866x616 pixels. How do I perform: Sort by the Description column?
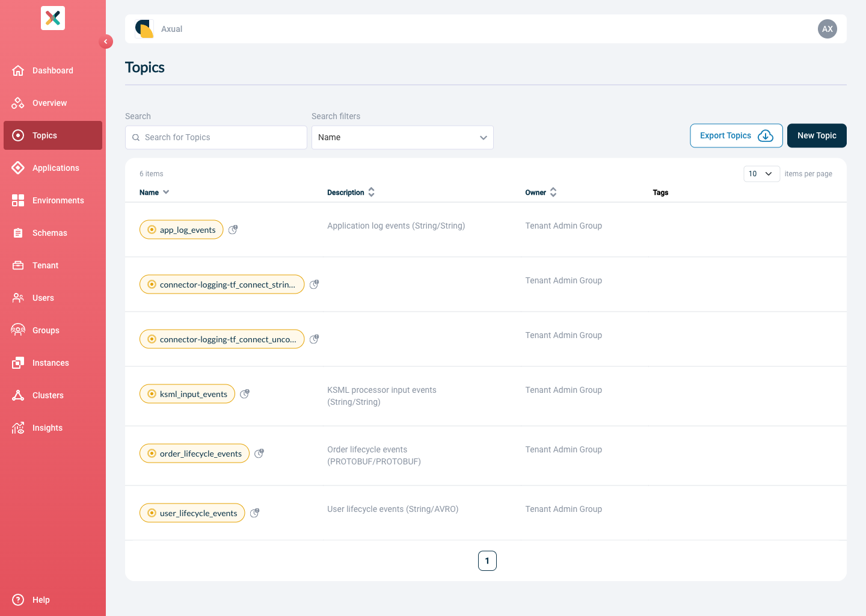pos(351,192)
